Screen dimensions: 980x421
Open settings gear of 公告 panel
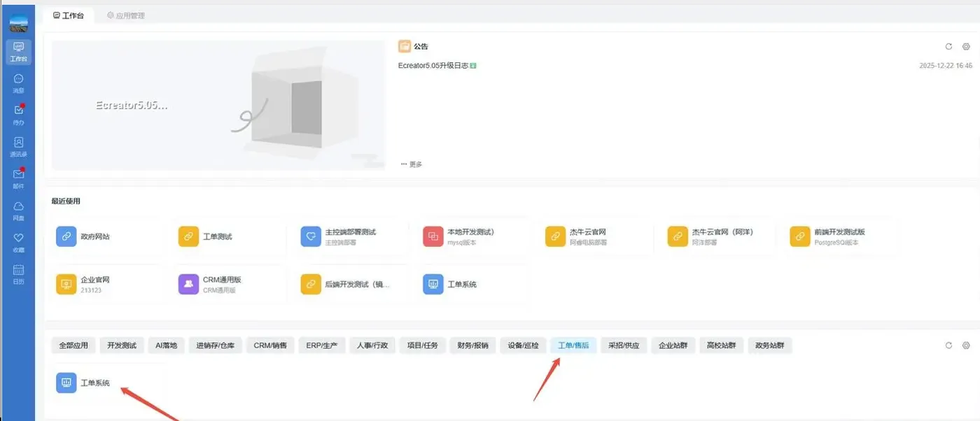click(966, 47)
